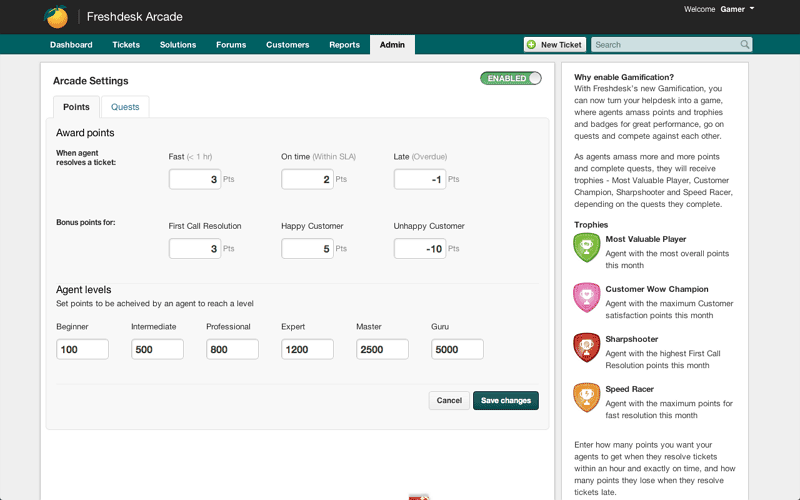Viewport: 800px width, 500px height.
Task: Click the Freshdesk orange logo
Action: 56,16
